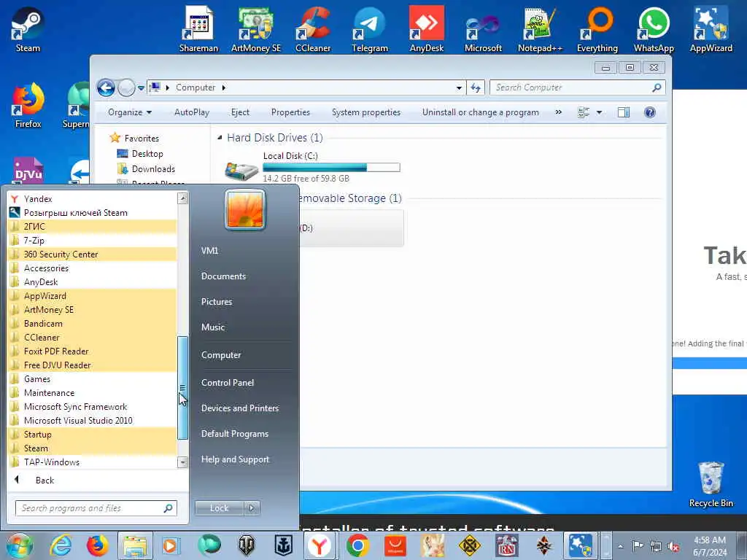The image size is (747, 560).
Task: Open the Yandex entry in the programs list
Action: click(93, 199)
